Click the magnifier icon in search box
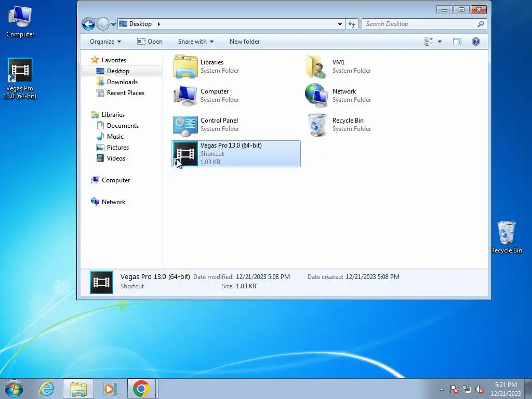 (x=481, y=24)
